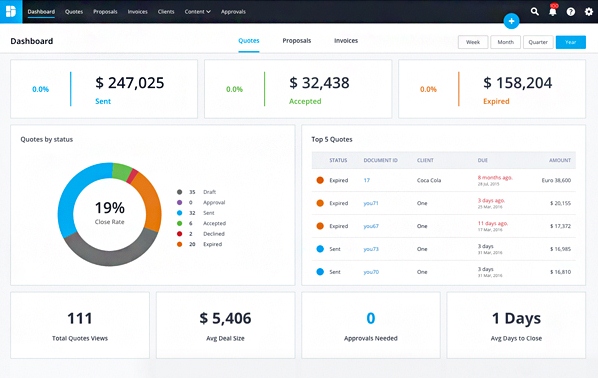Screen dimensions: 598x378
Task: Click 1 Days Avg Days to Close card
Action: click(516, 325)
